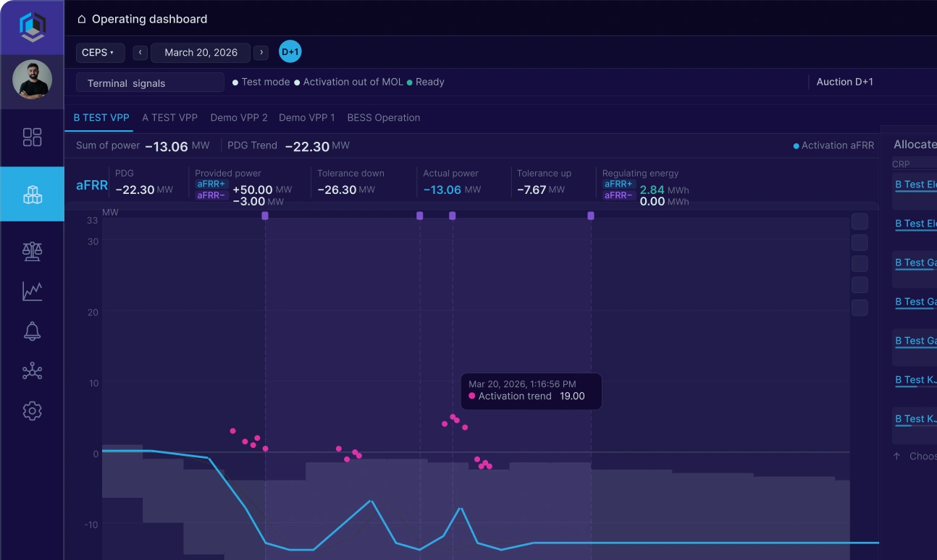Click the Operating dashboard title
The height and width of the screenshot is (560, 937).
(149, 20)
